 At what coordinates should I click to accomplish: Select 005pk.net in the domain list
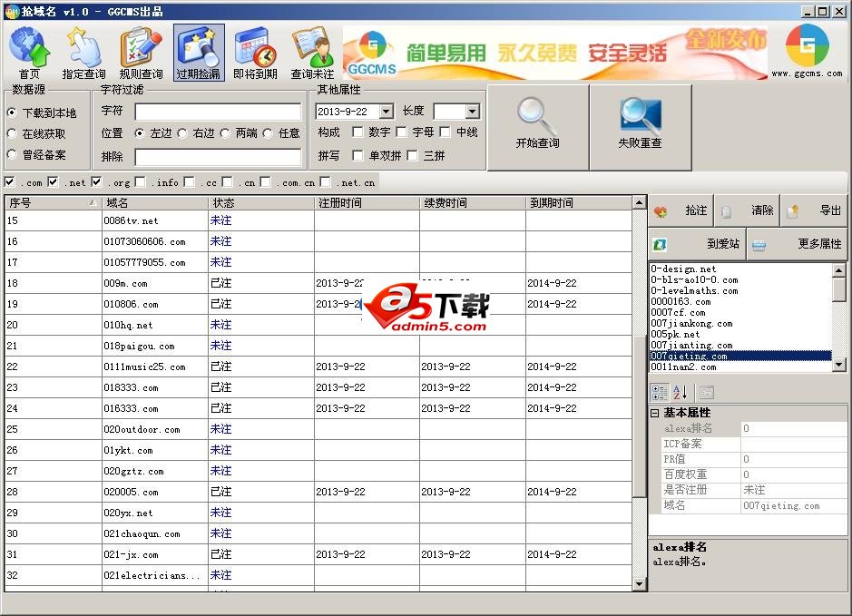[740, 335]
